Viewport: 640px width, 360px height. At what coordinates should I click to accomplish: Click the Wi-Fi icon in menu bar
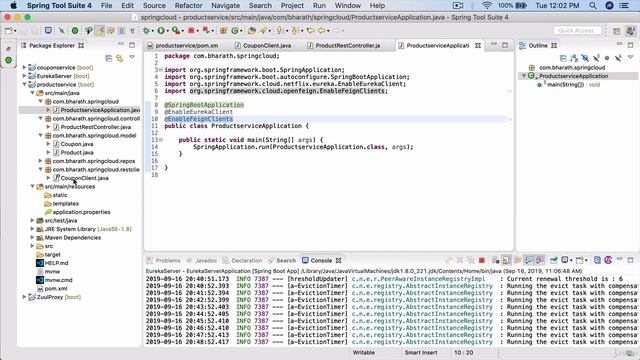[487, 6]
